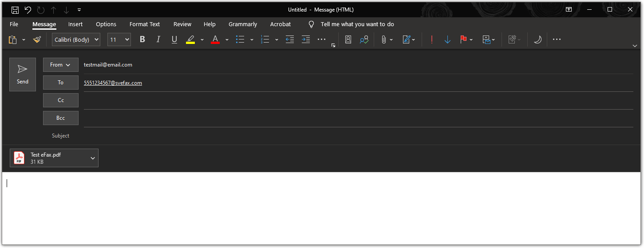Viewport: 644px width, 248px height.
Task: Click the Attach File paperclip
Action: point(384,39)
